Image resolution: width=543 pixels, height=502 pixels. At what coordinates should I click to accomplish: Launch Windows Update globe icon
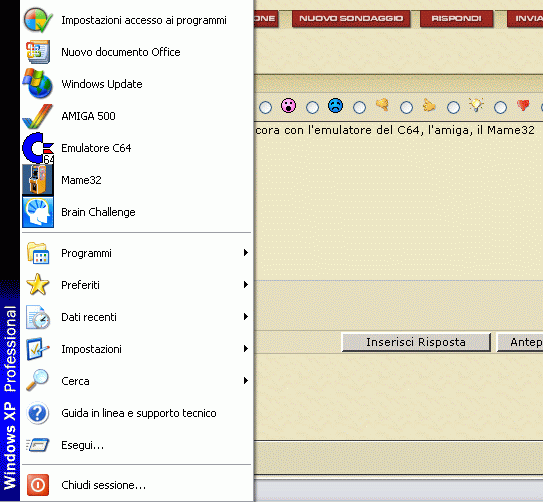coord(37,83)
